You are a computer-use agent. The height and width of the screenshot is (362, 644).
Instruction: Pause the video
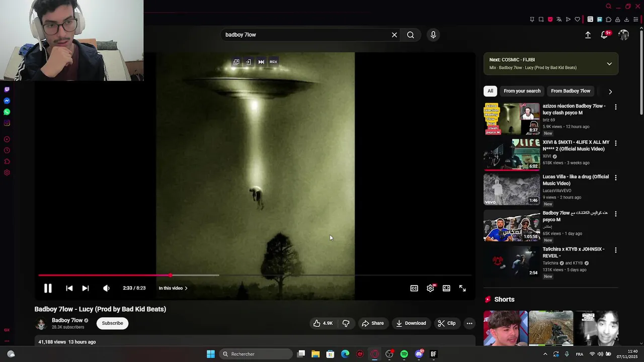coord(48,288)
